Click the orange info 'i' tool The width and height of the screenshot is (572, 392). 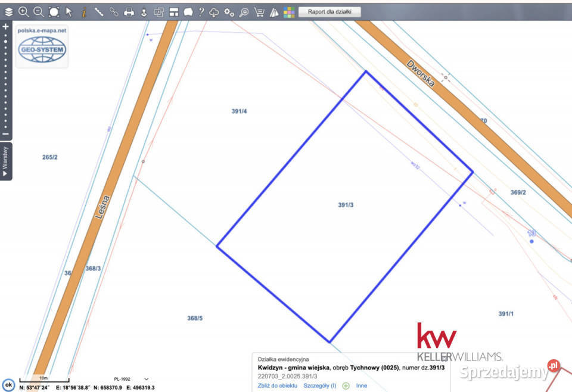pyautogui.click(x=83, y=10)
